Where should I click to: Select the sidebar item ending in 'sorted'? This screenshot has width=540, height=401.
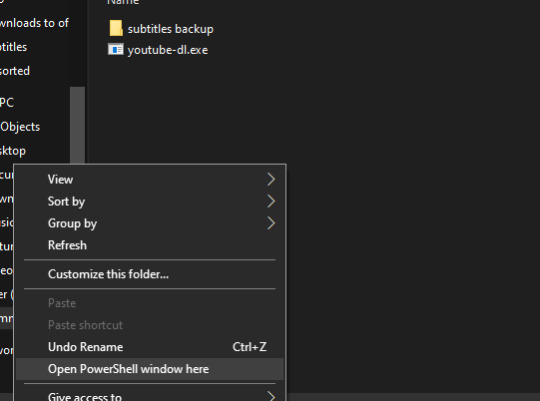click(15, 71)
